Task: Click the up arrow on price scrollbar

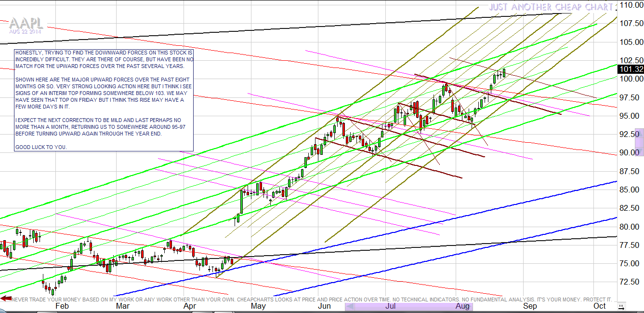Action: [639, 132]
